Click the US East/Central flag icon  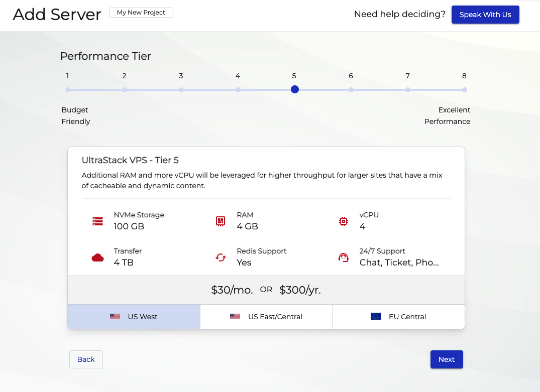[x=235, y=317]
